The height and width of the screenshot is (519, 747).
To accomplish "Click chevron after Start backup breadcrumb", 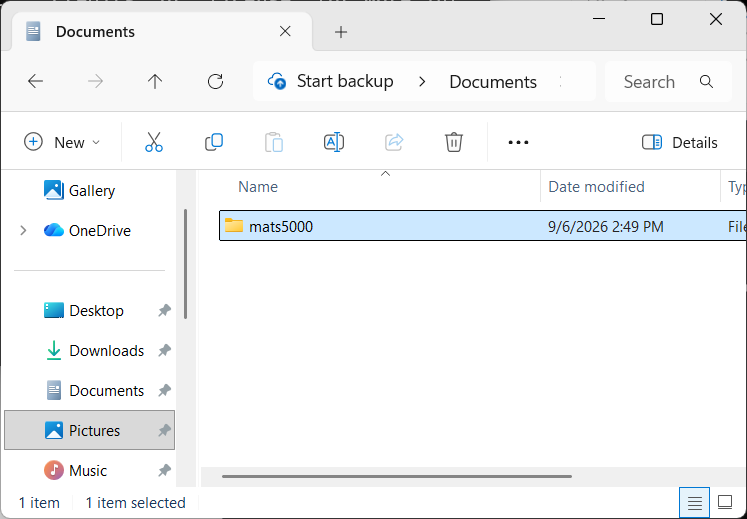I will point(422,81).
